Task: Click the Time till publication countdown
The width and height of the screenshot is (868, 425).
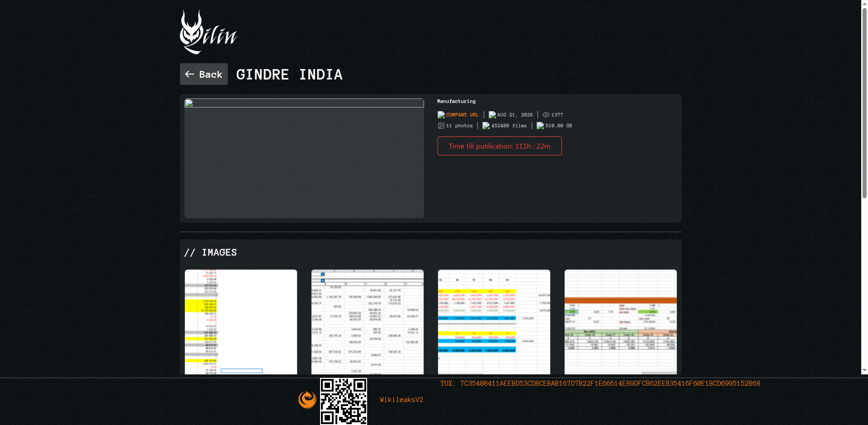Action: 500,146
